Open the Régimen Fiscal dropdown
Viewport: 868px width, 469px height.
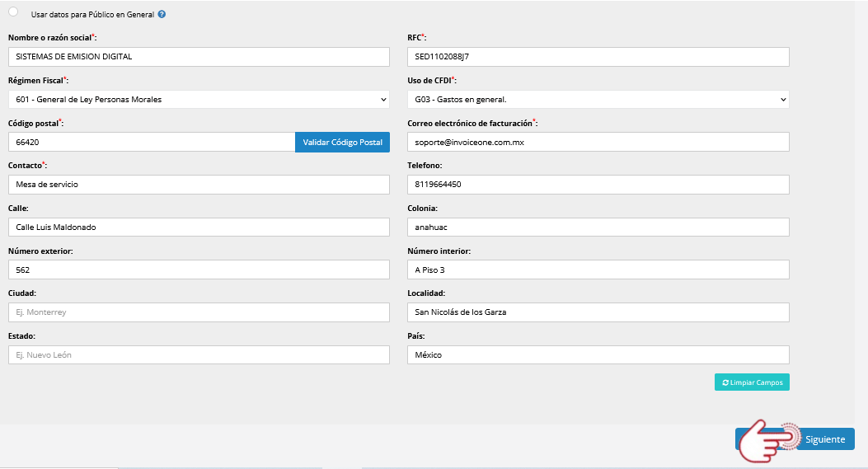click(198, 99)
